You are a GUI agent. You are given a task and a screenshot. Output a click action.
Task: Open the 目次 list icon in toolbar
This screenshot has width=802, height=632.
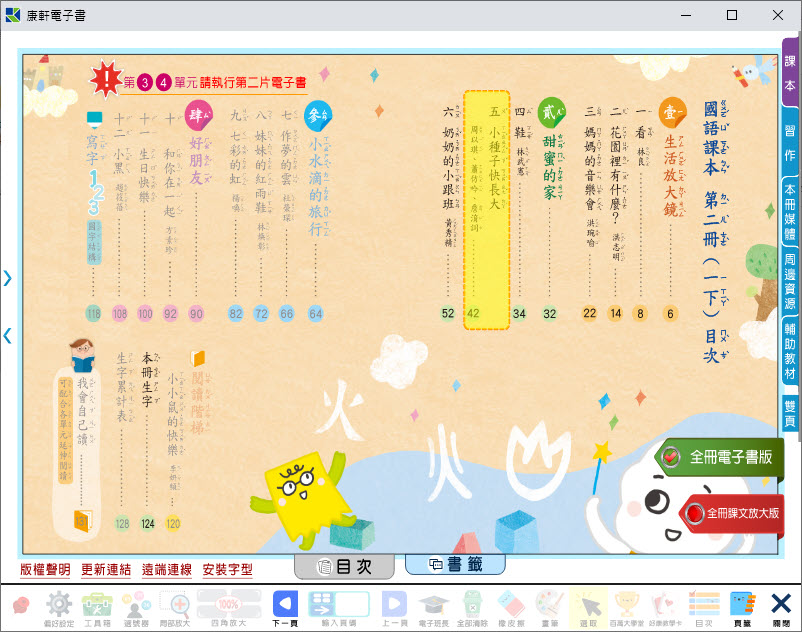[x=704, y=608]
